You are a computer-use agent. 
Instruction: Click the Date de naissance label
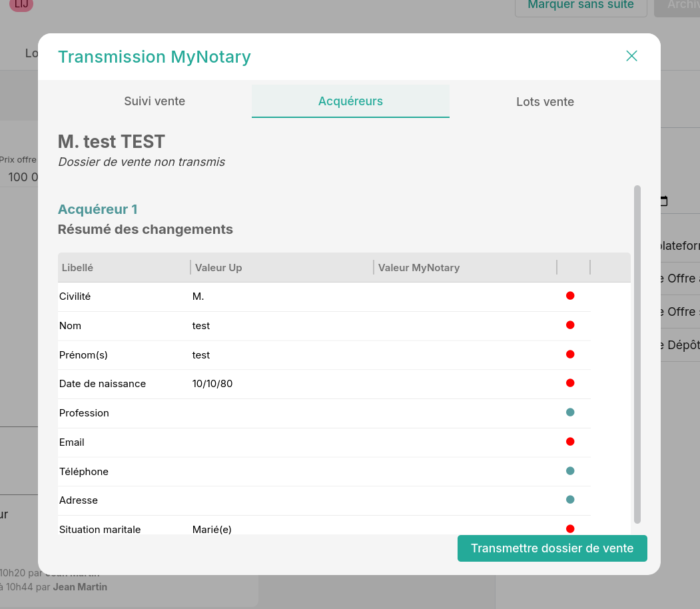click(102, 384)
